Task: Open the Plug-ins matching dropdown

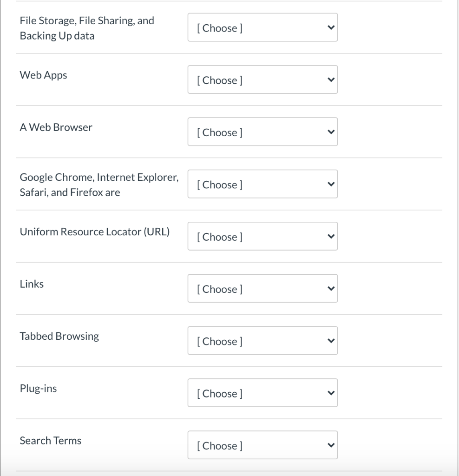Action: pyautogui.click(x=262, y=393)
